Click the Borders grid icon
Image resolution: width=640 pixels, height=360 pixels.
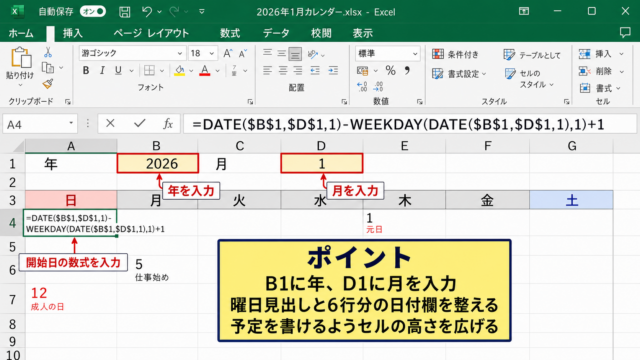[149, 71]
